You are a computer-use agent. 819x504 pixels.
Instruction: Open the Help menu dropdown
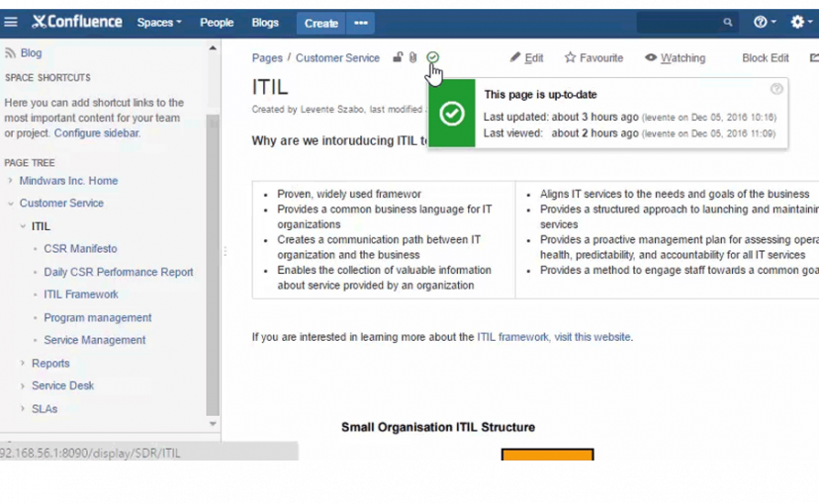point(765,22)
